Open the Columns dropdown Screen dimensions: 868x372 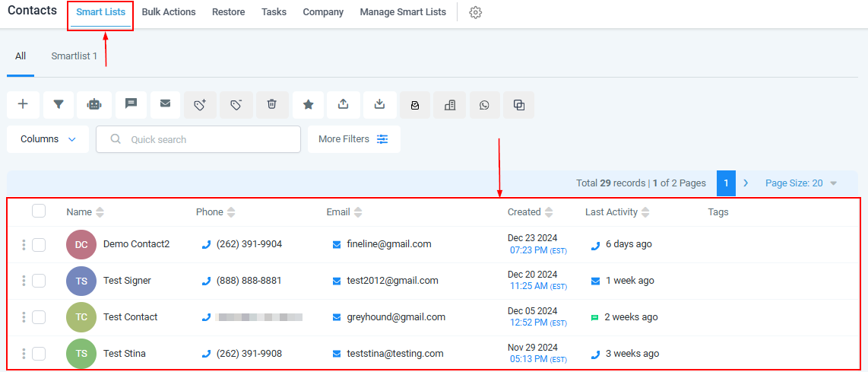pos(48,139)
